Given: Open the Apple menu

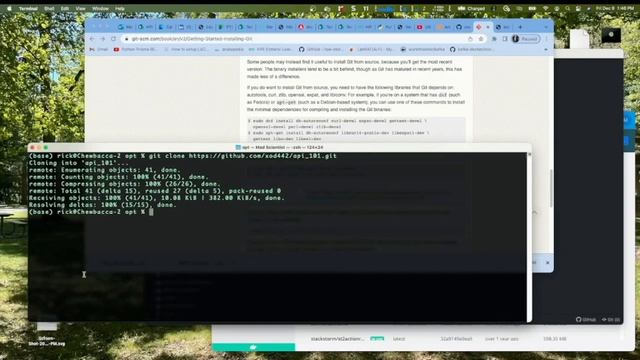Looking at the screenshot, I should (9, 8).
